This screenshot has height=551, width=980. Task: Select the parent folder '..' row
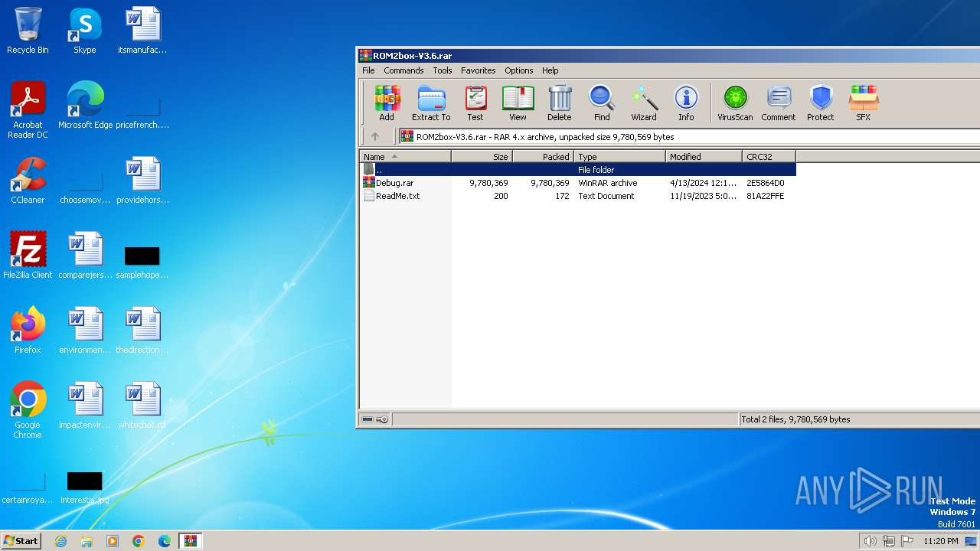click(578, 170)
